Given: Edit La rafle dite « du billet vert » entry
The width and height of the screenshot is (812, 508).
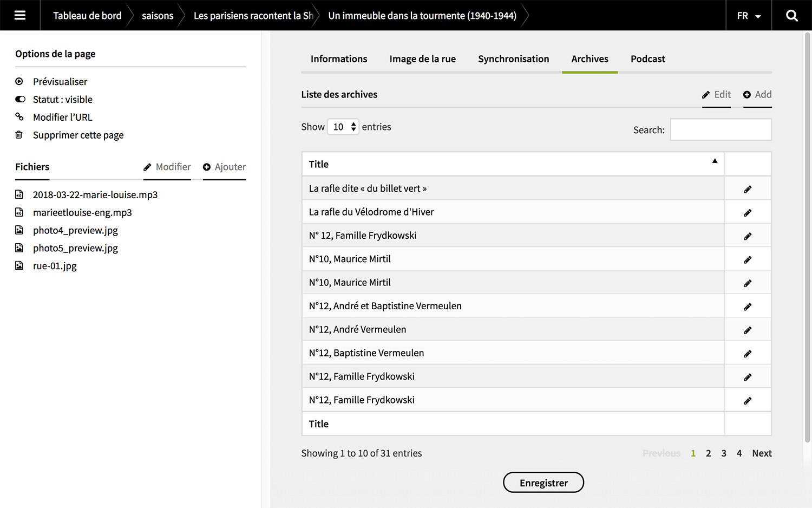Looking at the screenshot, I should [x=748, y=189].
